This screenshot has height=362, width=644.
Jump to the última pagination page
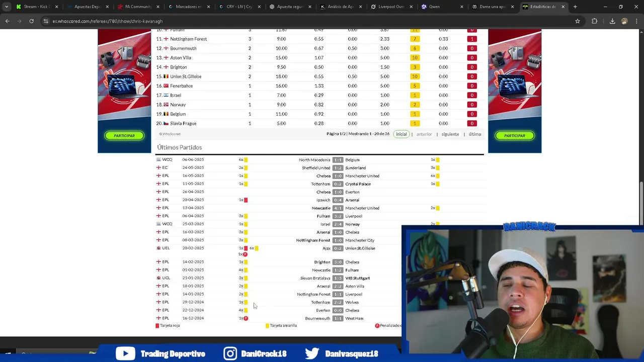[x=475, y=134]
